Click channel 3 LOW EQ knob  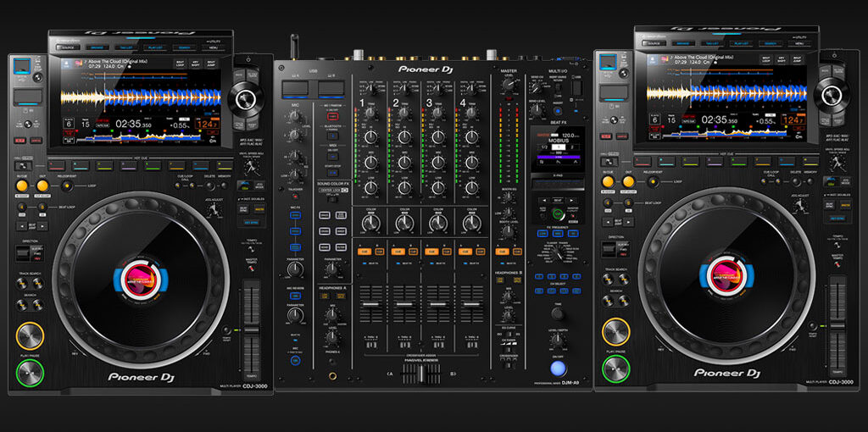tap(438, 187)
